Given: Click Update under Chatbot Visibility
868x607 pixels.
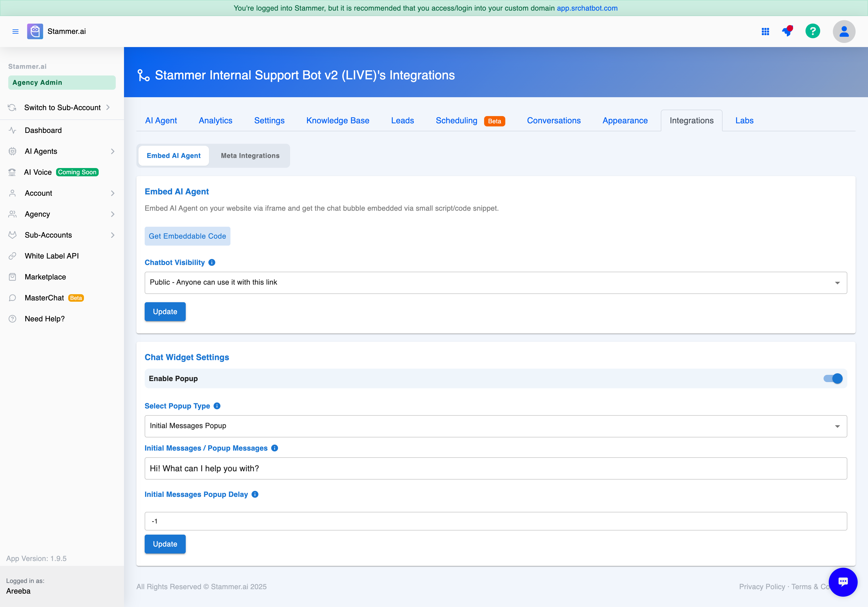Looking at the screenshot, I should click(165, 312).
